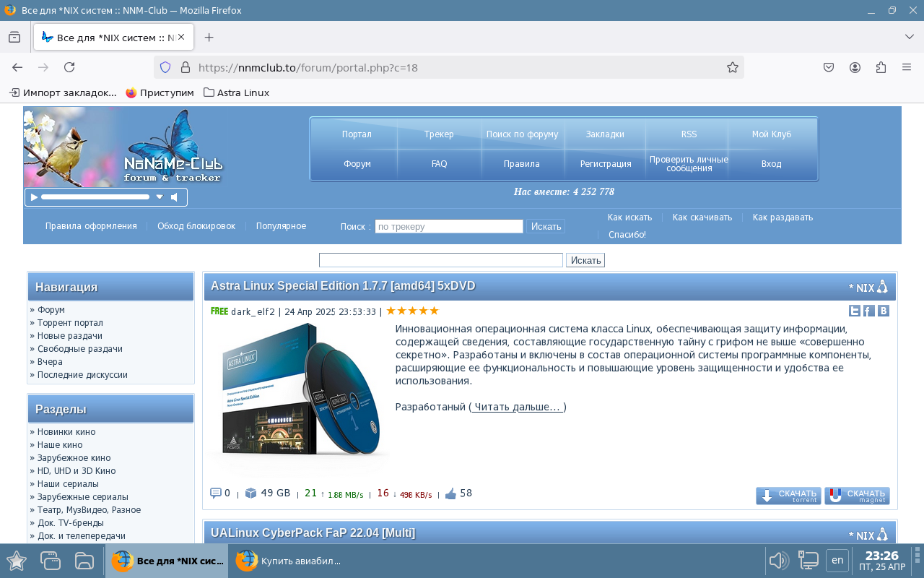Screen dimensions: 924x578
Task: Adjust audio player progress slider
Action: (x=95, y=197)
